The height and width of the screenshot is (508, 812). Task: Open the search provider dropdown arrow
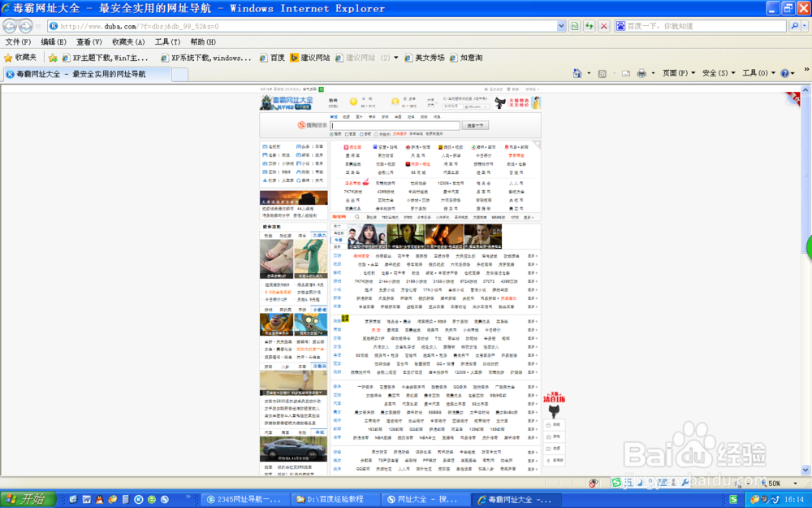pyautogui.click(x=805, y=26)
